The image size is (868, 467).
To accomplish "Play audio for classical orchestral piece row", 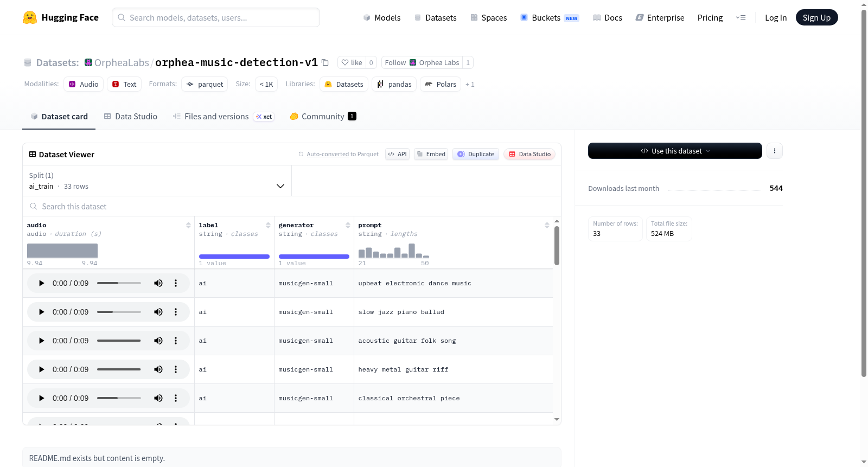I will 41,398.
